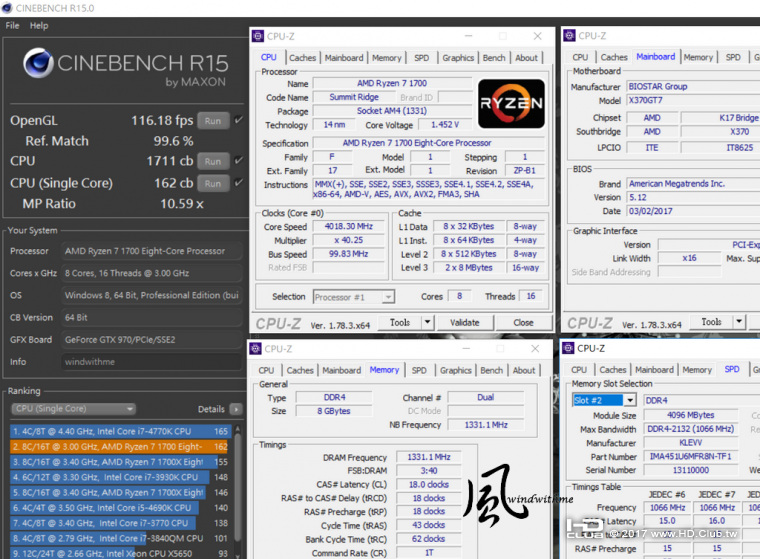
Task: Click the Ryzen processor logo image
Action: (x=511, y=103)
